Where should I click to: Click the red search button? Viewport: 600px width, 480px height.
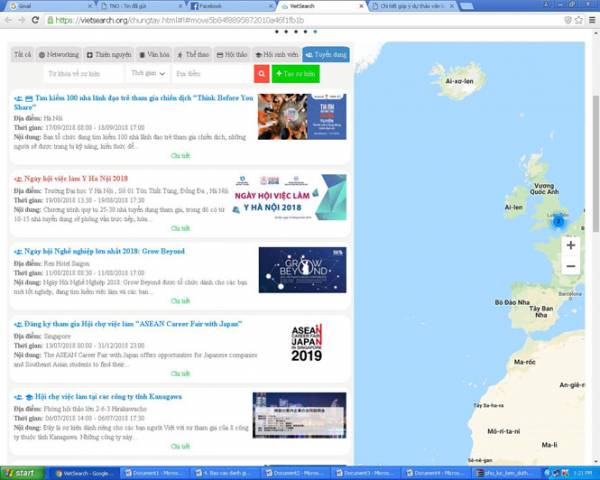point(261,74)
